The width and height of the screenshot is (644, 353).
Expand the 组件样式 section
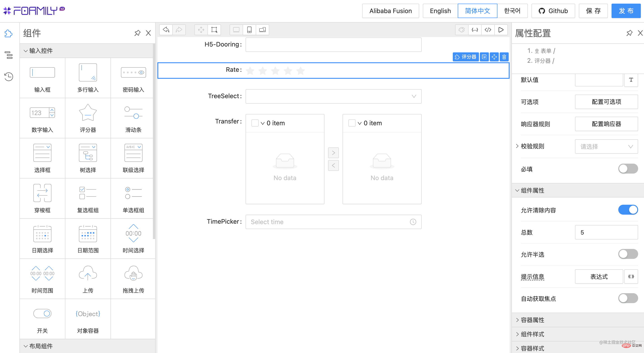pyautogui.click(x=578, y=334)
